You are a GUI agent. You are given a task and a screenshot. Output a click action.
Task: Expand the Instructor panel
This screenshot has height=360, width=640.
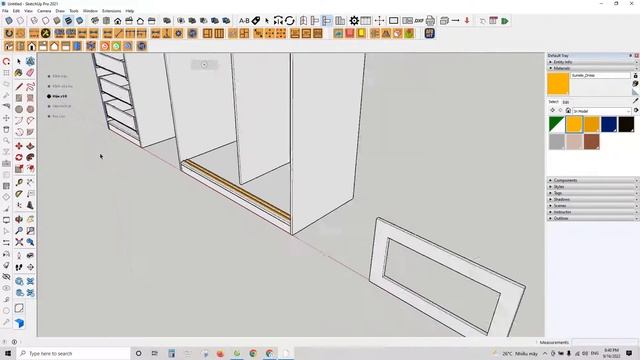[x=592, y=212]
